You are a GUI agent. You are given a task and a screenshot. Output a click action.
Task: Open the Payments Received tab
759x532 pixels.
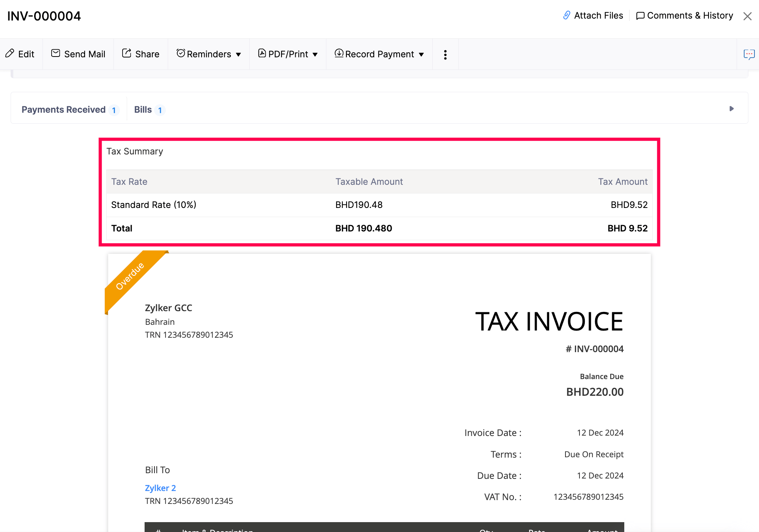pyautogui.click(x=63, y=109)
